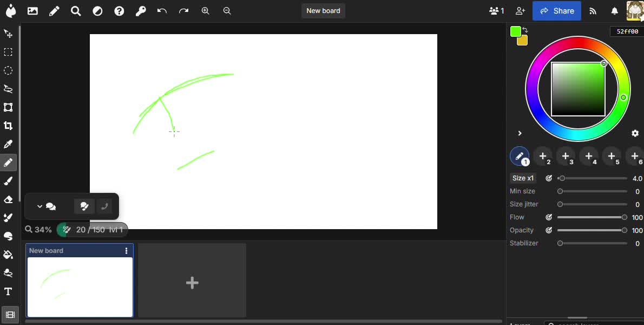Add a brush to slot 2
644x325 pixels.
pos(543,156)
